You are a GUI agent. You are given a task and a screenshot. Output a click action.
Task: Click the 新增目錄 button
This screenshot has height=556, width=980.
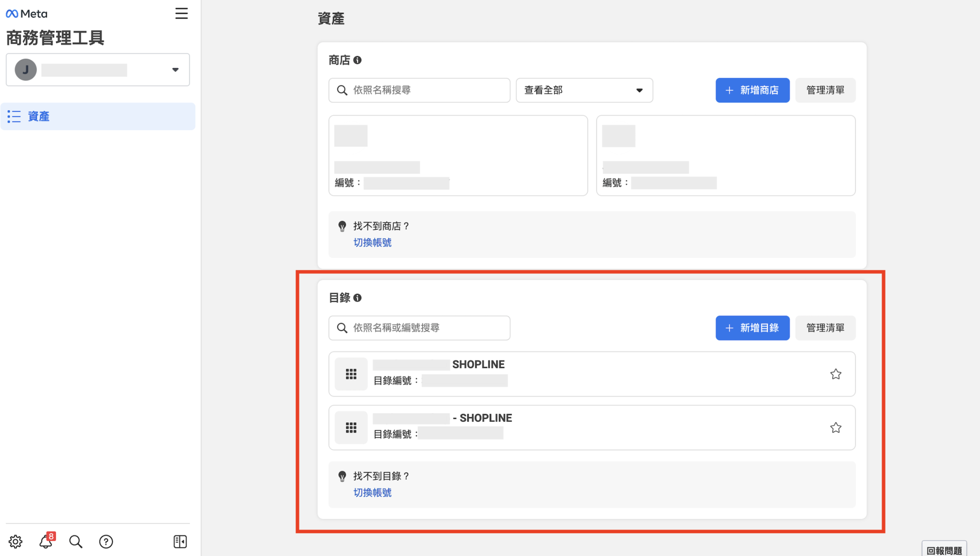[x=752, y=328]
